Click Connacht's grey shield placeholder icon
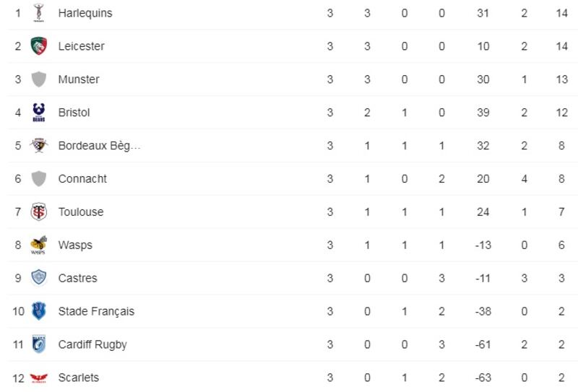Screen dimensions: 578x392 39,179
